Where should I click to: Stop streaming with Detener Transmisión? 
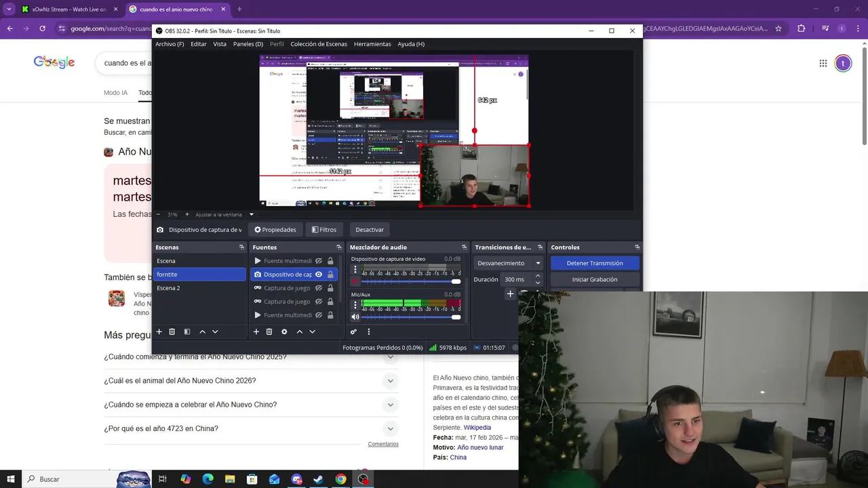point(595,263)
